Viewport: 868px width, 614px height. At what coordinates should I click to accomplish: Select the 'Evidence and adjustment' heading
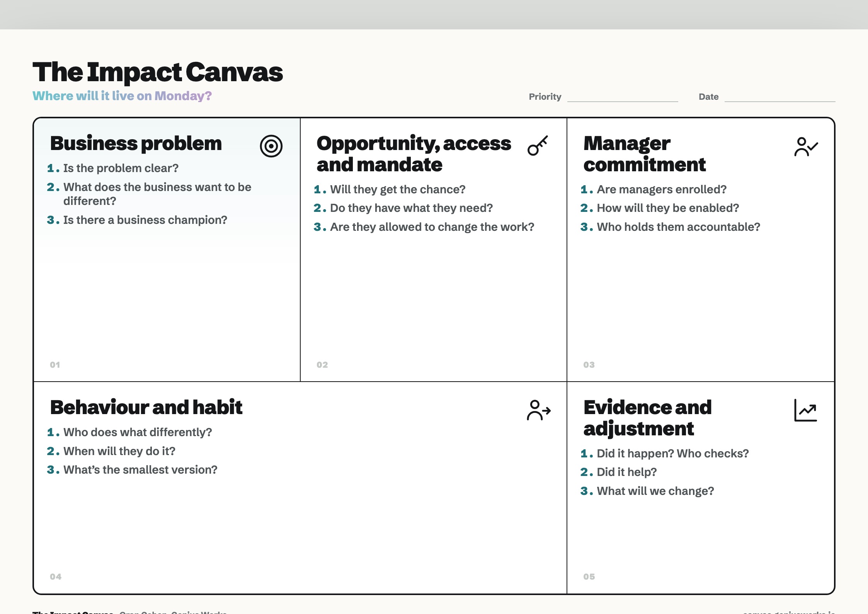point(647,418)
